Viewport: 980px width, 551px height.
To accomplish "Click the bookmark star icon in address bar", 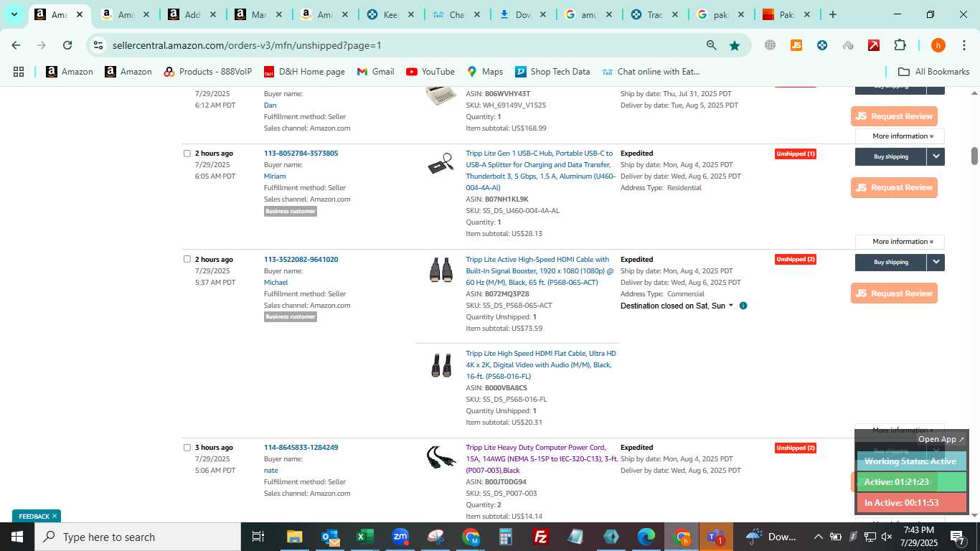I will (735, 45).
